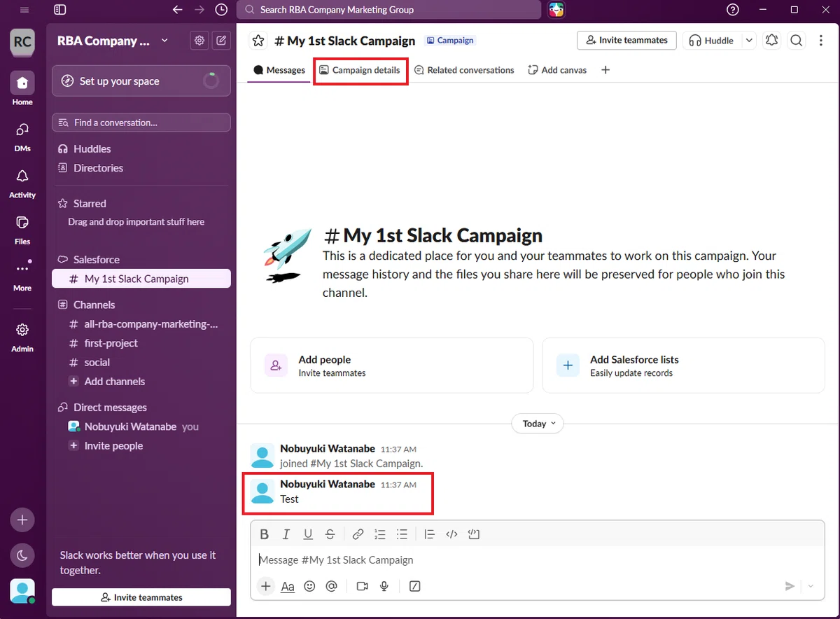Expand the RBA Company workspace name dropdown
Viewport: 840px width, 619px height.
click(112, 41)
